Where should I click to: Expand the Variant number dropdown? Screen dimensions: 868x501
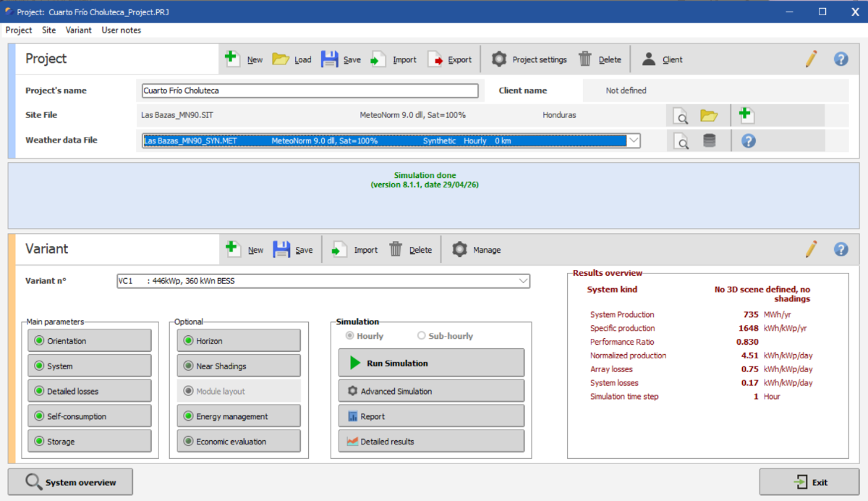click(523, 281)
